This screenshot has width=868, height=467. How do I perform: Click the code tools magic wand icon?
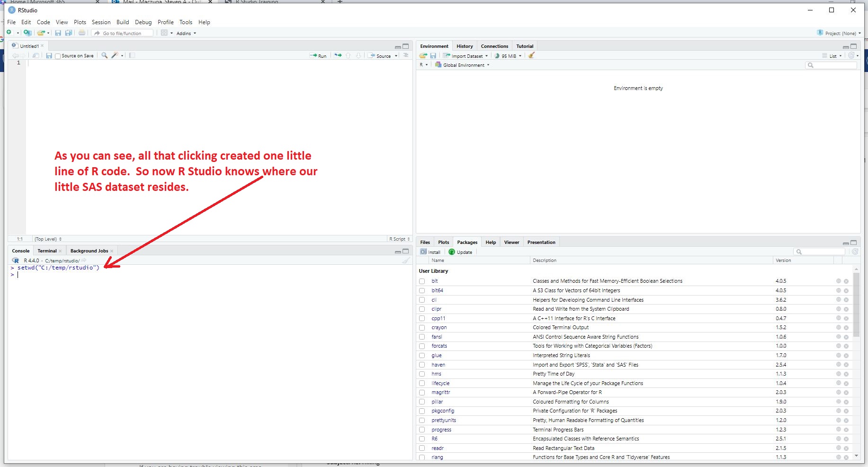[x=115, y=55]
